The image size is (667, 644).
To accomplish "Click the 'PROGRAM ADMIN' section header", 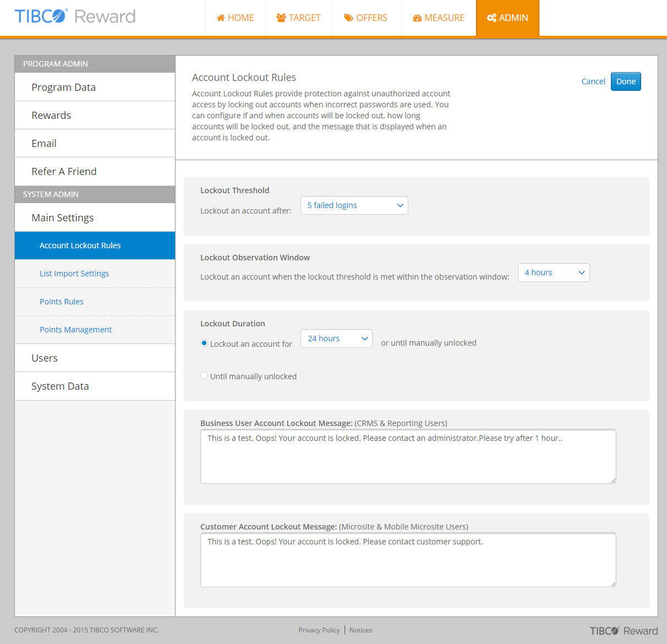I will tap(95, 64).
